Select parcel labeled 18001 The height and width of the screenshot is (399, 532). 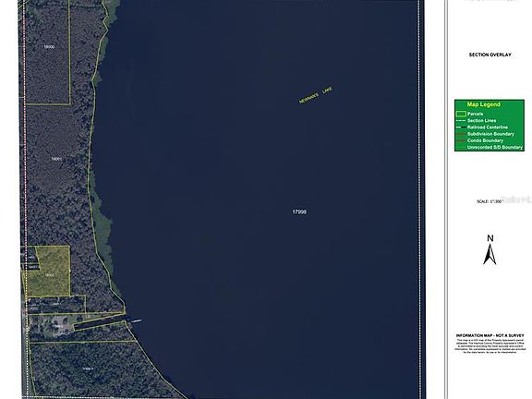coord(56,159)
